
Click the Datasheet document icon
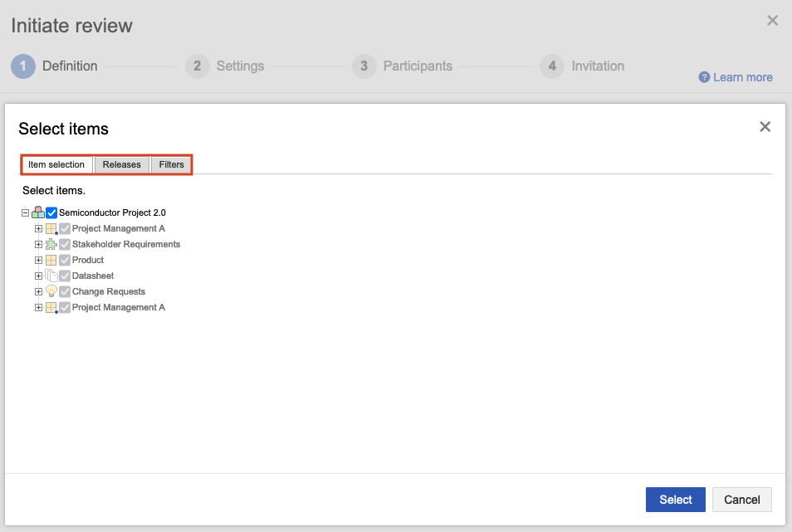point(51,276)
